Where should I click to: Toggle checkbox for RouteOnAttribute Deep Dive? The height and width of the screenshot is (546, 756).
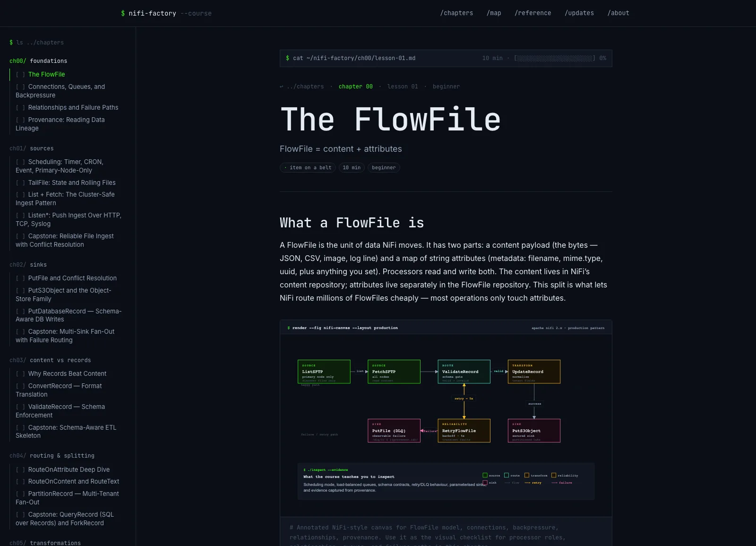point(20,469)
